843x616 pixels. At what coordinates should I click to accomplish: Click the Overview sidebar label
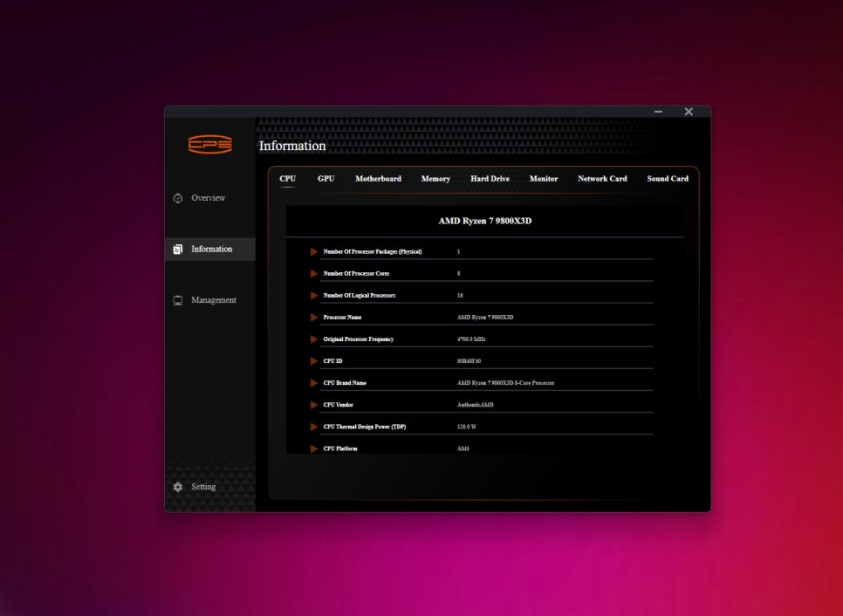[209, 198]
